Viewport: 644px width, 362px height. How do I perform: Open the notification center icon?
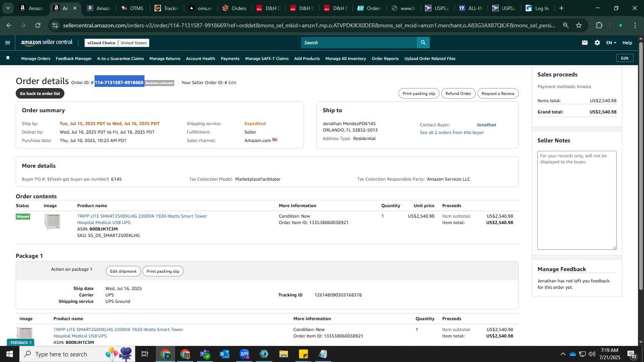pos(632,354)
